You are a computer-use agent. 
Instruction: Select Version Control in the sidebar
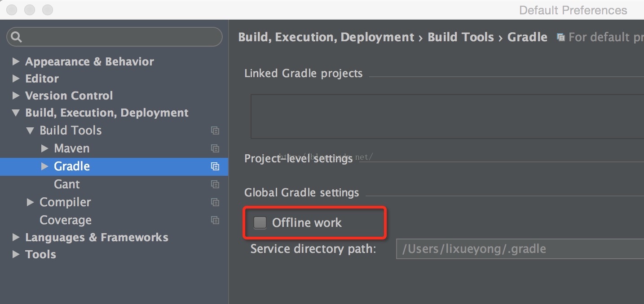point(69,96)
